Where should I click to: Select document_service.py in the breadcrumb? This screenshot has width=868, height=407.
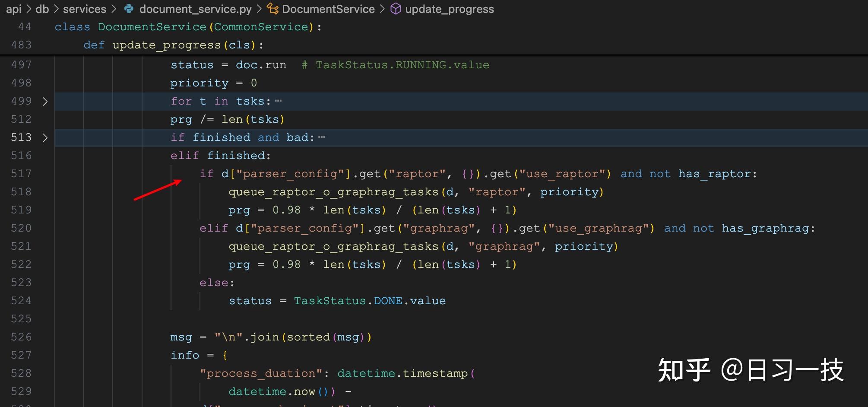[x=195, y=9]
